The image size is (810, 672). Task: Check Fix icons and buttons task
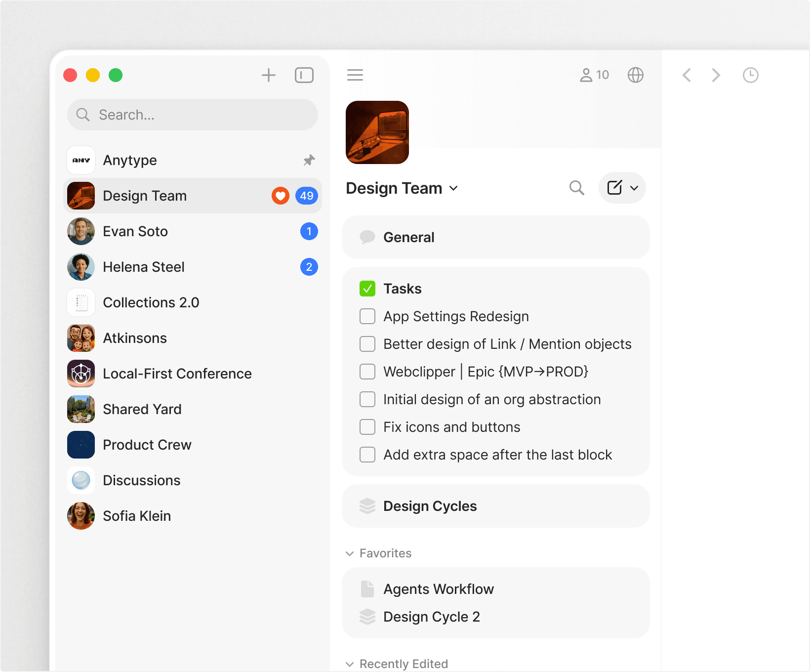367,427
